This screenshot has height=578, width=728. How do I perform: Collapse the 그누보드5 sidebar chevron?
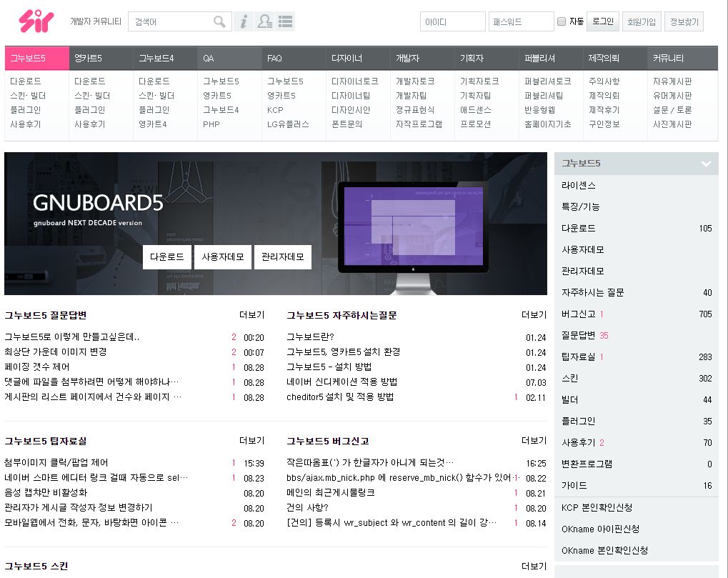pos(706,164)
